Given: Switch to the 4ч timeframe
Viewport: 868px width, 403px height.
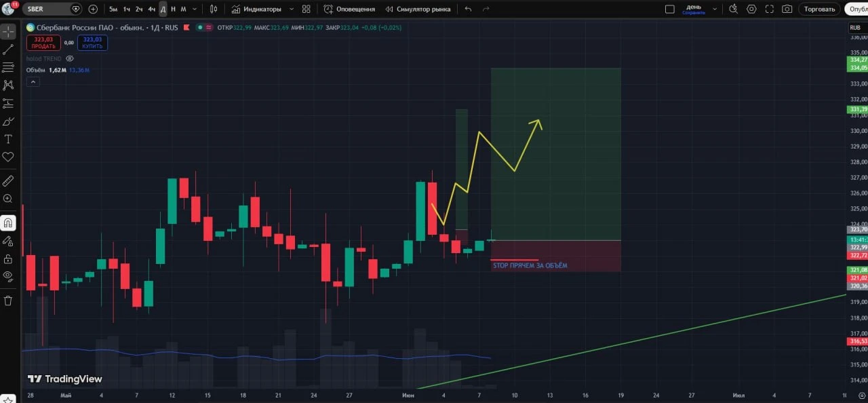Looking at the screenshot, I should (x=151, y=9).
